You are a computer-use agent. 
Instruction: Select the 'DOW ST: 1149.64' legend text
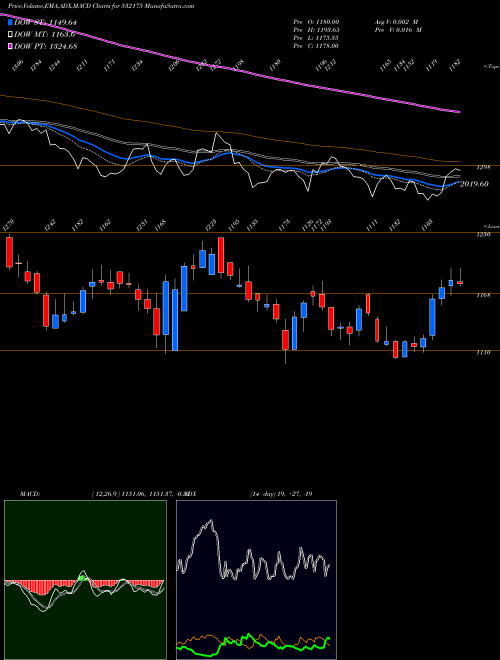45,22
